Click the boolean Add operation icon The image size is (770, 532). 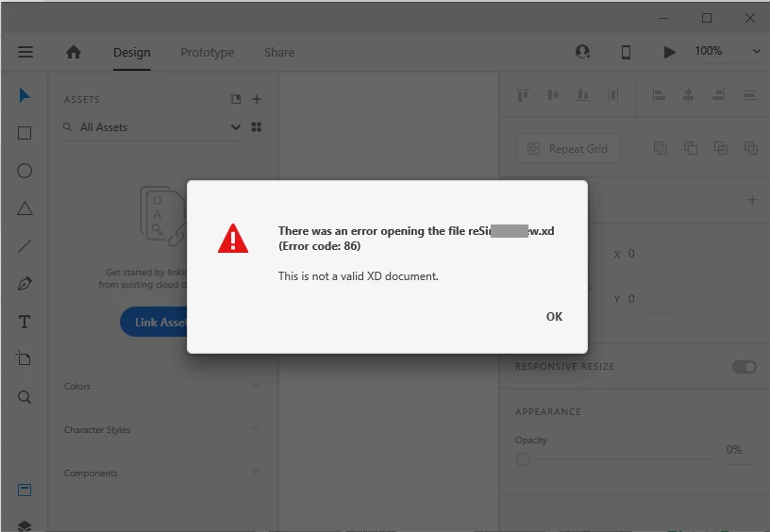[x=661, y=148]
